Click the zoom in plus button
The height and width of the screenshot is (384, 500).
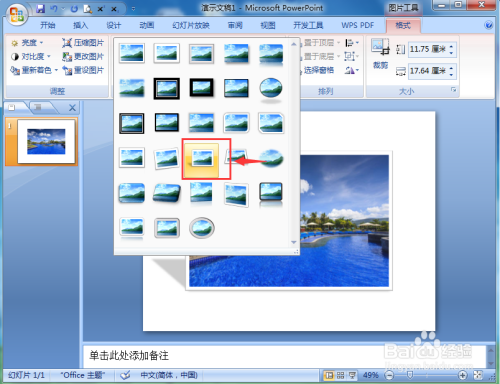click(462, 376)
